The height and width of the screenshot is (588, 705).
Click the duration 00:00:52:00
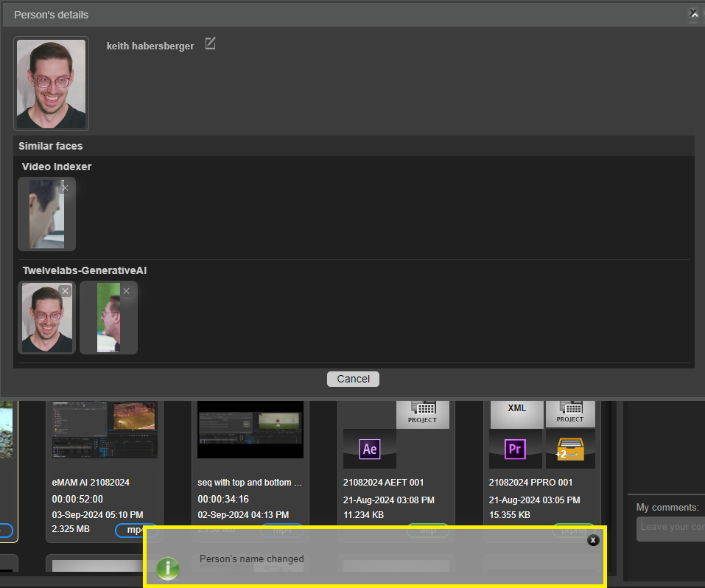77,499
